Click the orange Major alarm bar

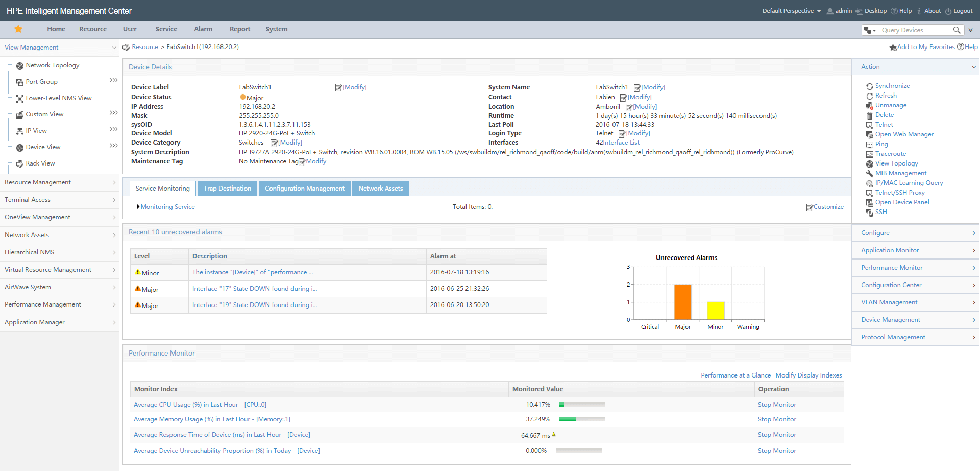[682, 302]
